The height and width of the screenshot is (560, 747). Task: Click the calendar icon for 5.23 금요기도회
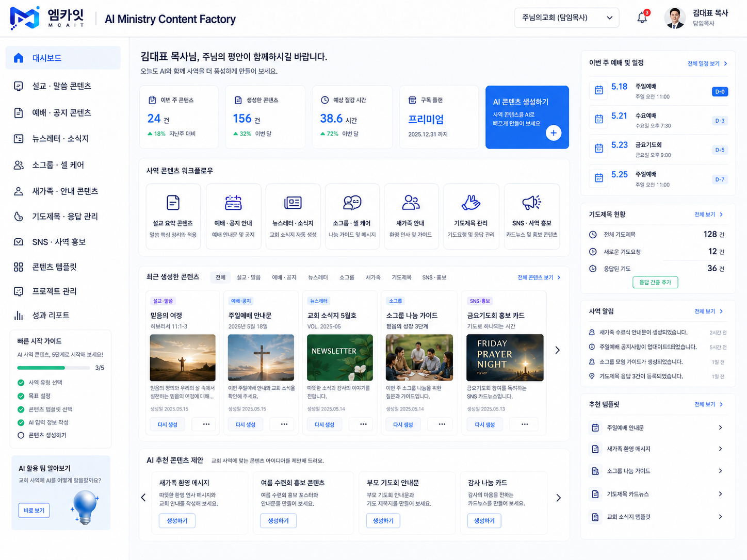pos(599,149)
